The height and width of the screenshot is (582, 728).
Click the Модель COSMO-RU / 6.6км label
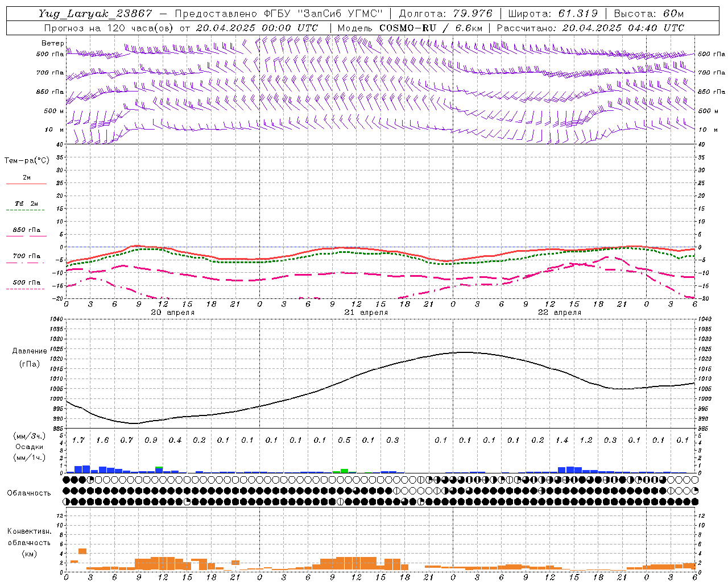(x=410, y=28)
